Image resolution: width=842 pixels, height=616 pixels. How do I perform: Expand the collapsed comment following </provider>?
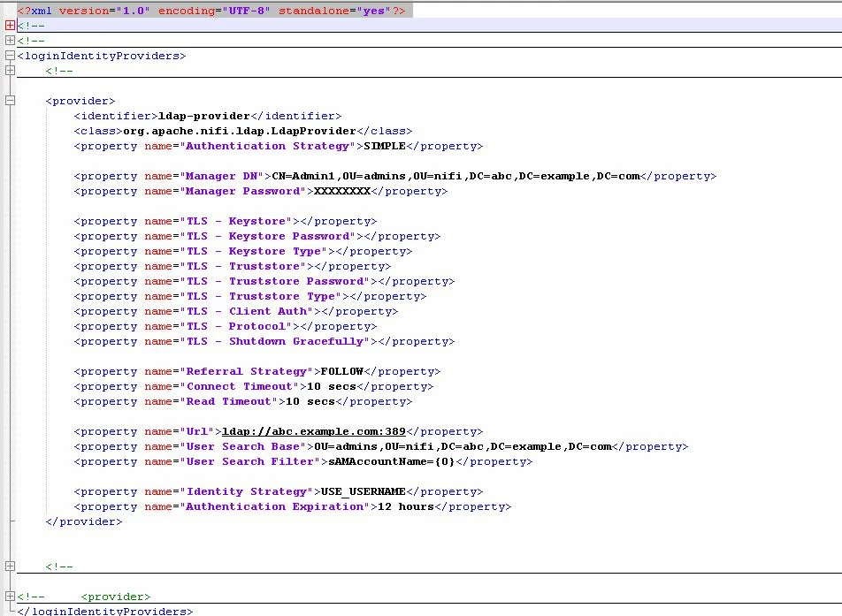tap(10, 567)
